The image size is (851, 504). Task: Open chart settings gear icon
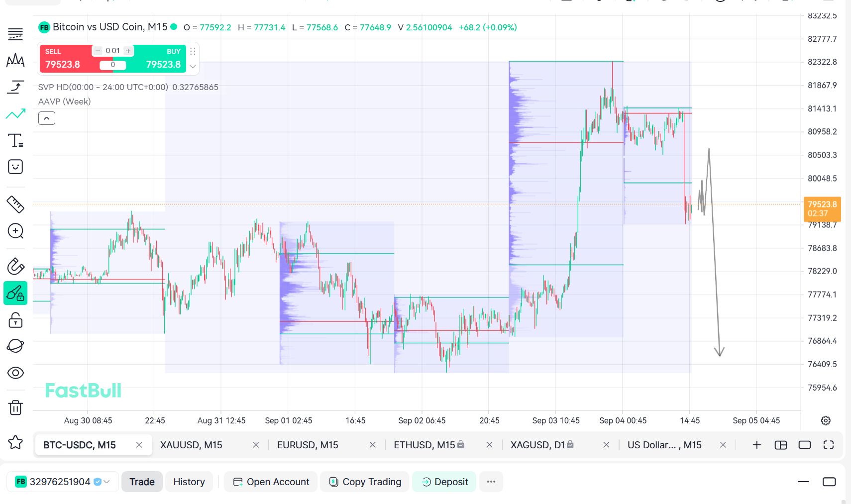pyautogui.click(x=826, y=420)
